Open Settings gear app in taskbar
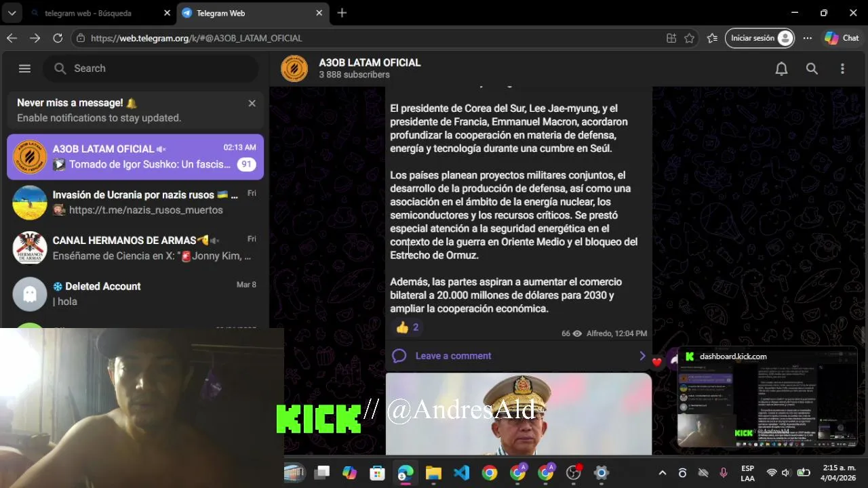 click(601, 472)
